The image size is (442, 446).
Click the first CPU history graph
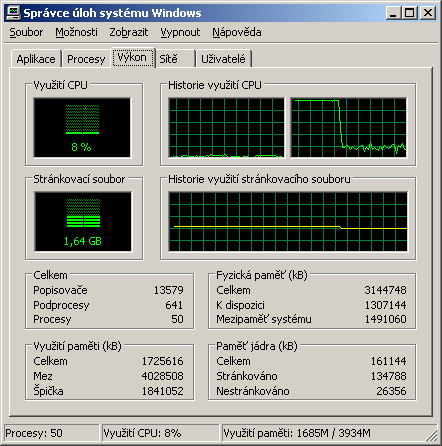pyautogui.click(x=227, y=127)
